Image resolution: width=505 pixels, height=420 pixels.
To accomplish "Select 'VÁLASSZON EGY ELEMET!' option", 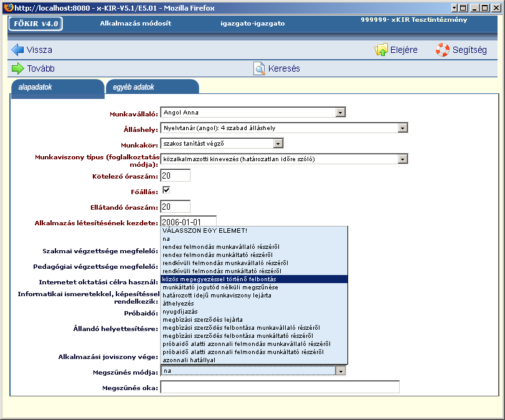I will tap(254, 230).
